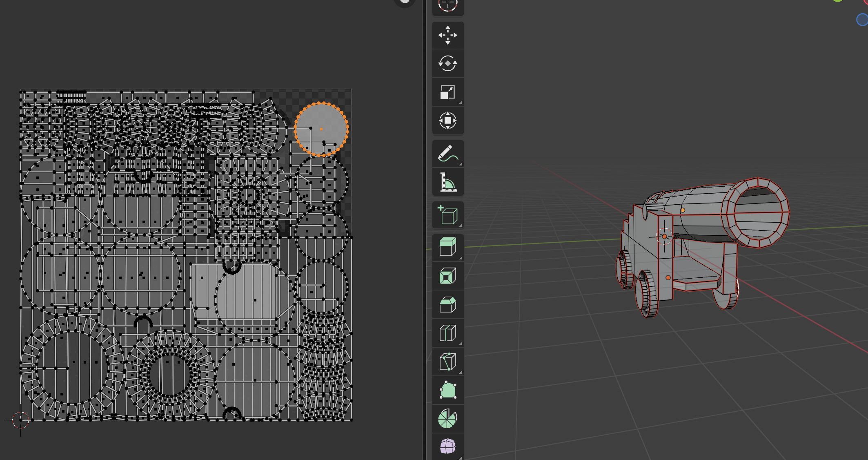Select the Knife tool

(x=448, y=362)
